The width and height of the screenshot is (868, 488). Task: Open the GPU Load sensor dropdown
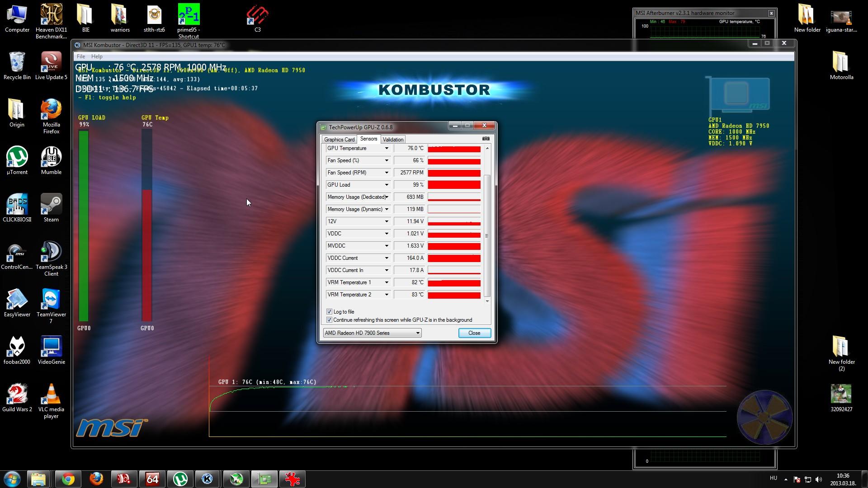(387, 185)
